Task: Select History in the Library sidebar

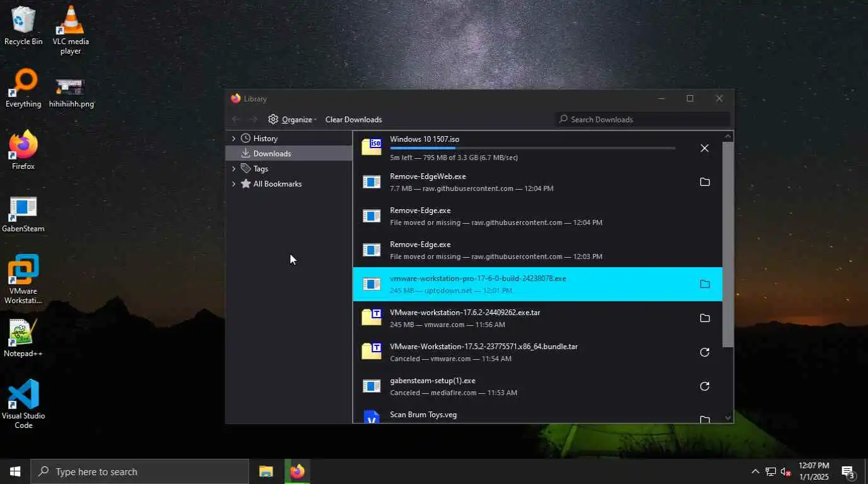Action: (265, 138)
